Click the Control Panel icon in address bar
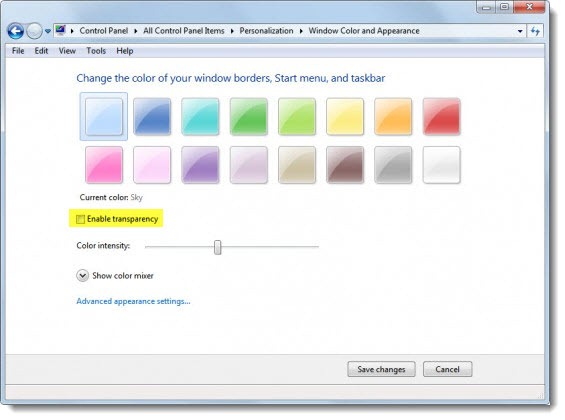Image resolution: width=565 pixels, height=420 pixels. tap(61, 30)
